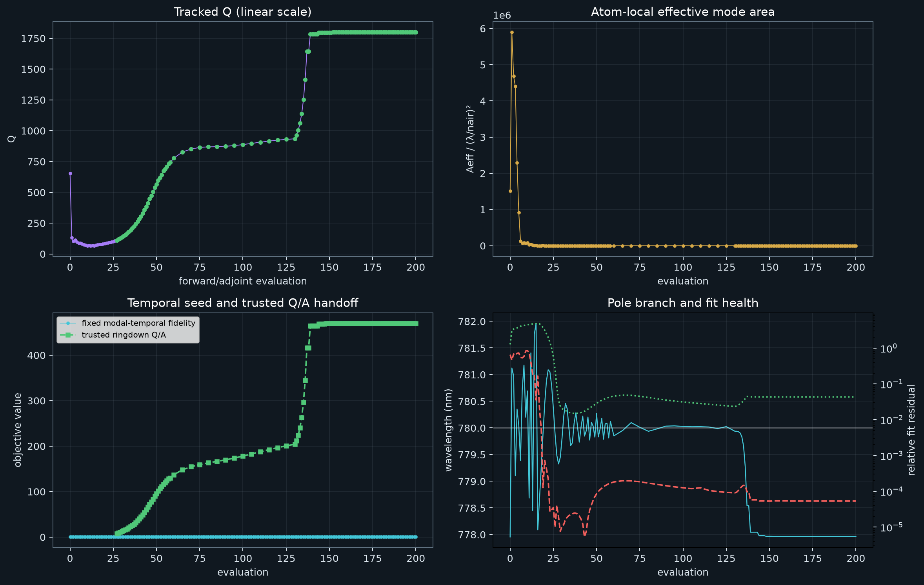
Task: Click the '1000' tick on the Q axis
Action: coord(33,131)
